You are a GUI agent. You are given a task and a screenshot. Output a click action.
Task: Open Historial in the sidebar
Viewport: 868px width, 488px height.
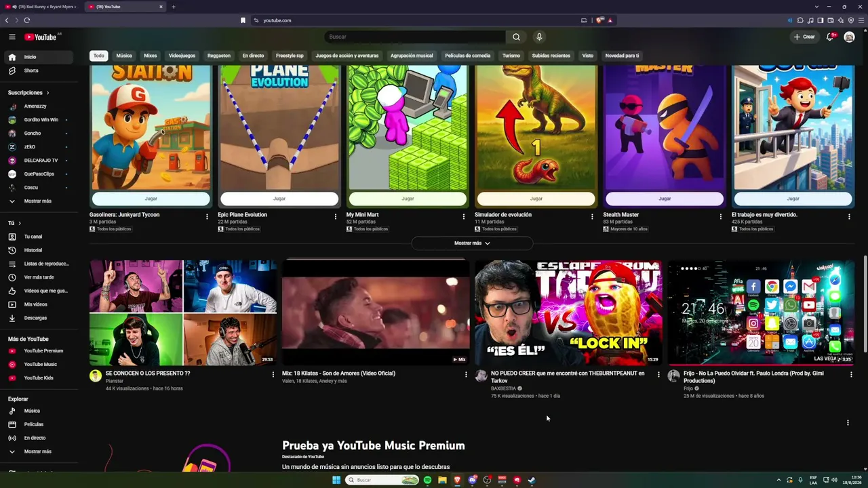click(38, 250)
